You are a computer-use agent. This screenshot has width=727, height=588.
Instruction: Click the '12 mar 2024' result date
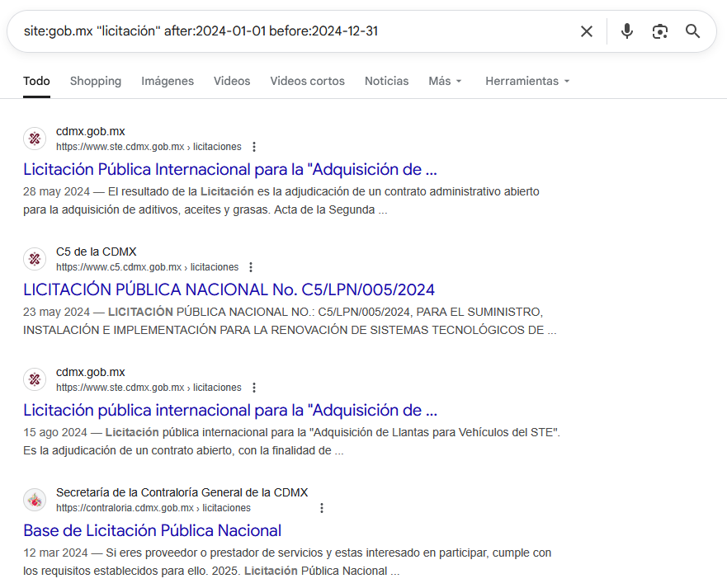pos(55,553)
